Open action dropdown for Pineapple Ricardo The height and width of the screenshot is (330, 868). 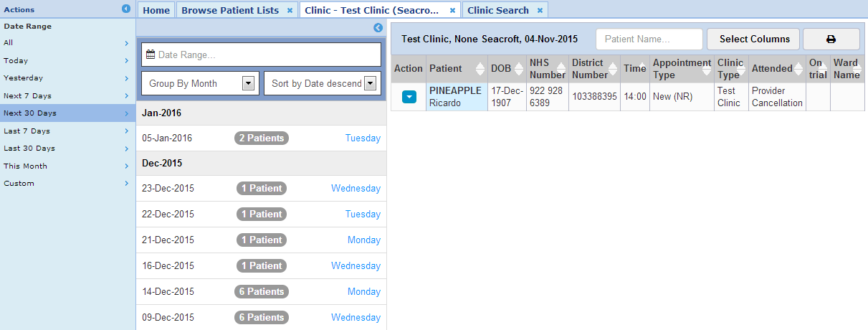pos(409,97)
